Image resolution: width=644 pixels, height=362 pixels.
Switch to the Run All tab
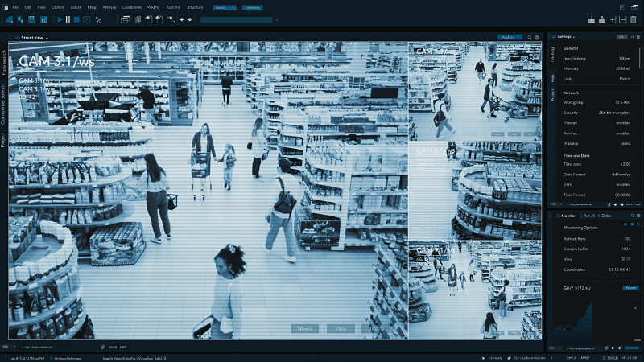tap(588, 216)
